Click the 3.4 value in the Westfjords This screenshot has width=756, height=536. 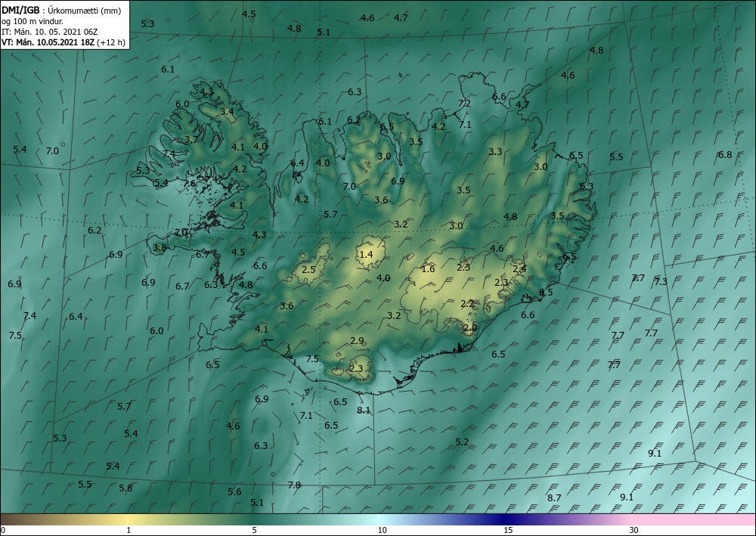227,111
